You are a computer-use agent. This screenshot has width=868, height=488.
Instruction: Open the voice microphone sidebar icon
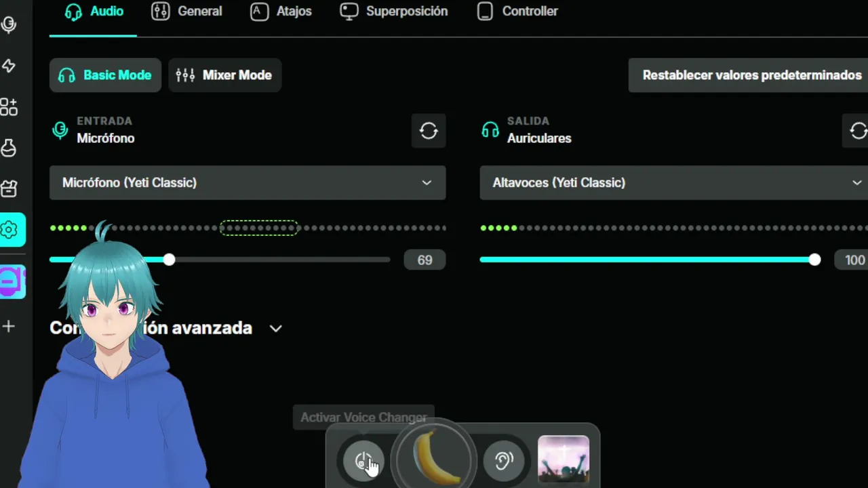[x=9, y=25]
